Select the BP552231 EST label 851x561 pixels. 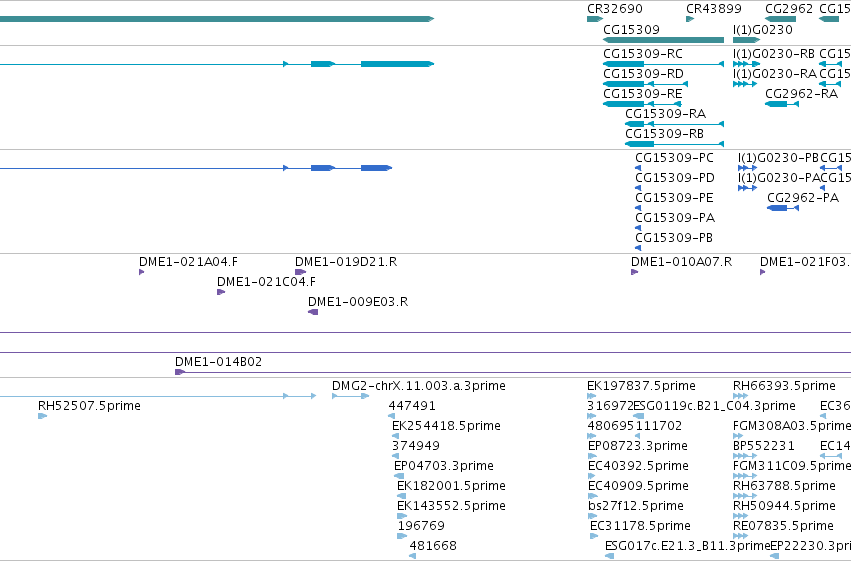tap(764, 446)
